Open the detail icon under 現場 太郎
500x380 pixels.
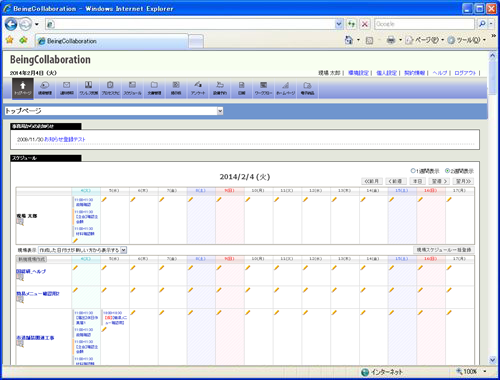[20, 222]
